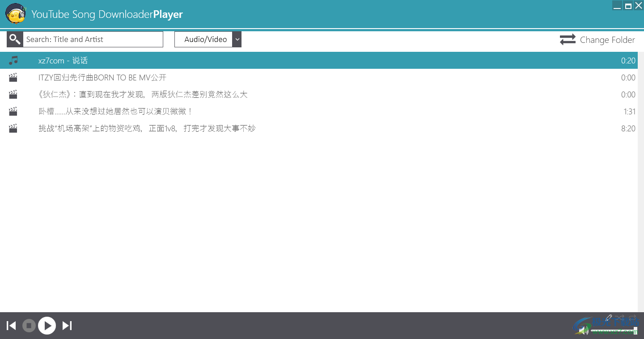Click the swap-arrows icon next to Change Folder
The height and width of the screenshot is (339, 644).
pyautogui.click(x=567, y=39)
